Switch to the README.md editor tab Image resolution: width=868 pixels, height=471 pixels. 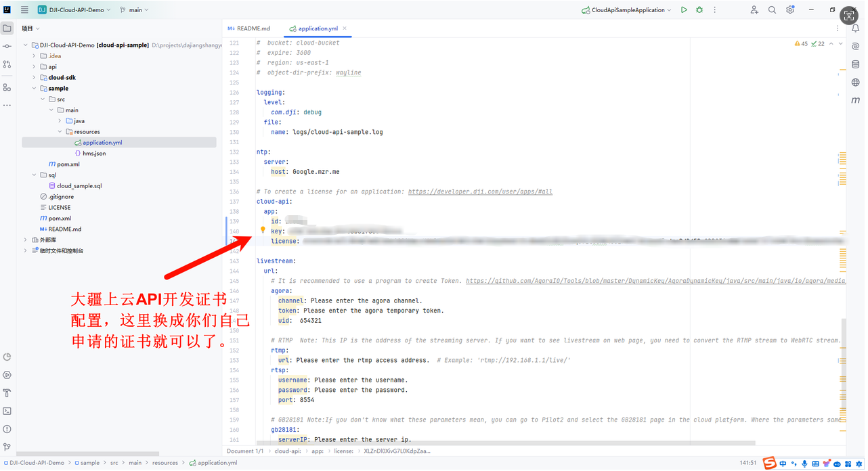[x=249, y=28]
